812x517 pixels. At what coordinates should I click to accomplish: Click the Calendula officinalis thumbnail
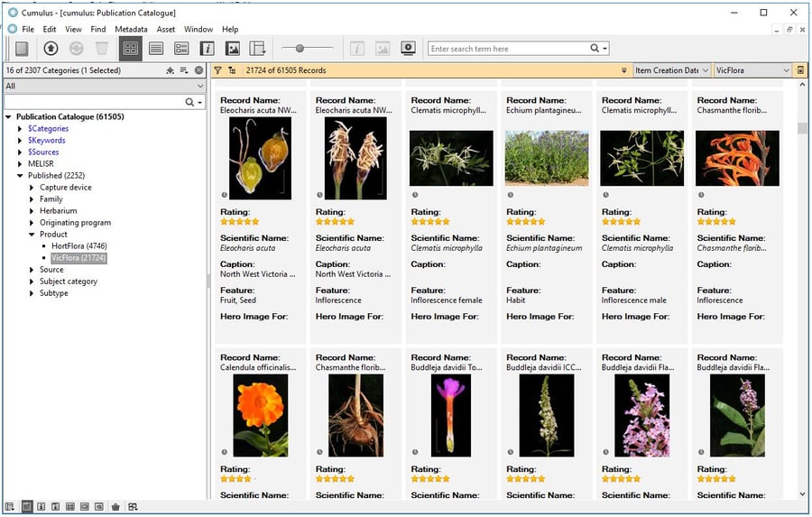click(x=260, y=415)
